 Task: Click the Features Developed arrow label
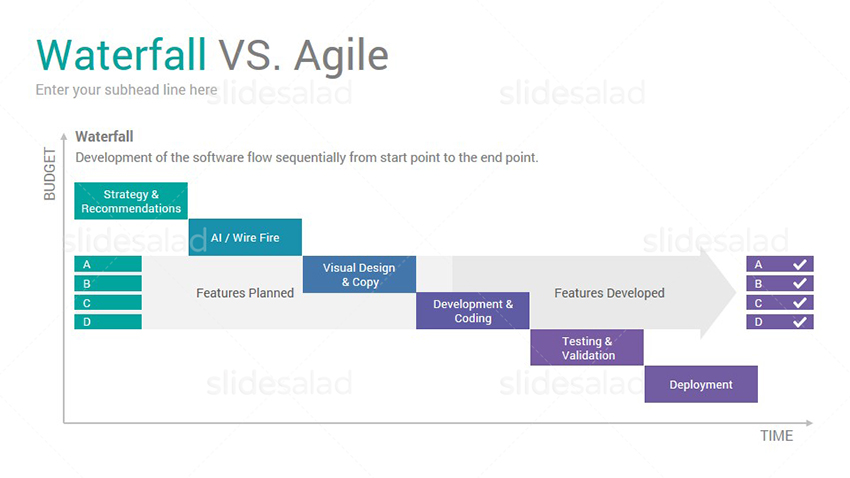(609, 293)
